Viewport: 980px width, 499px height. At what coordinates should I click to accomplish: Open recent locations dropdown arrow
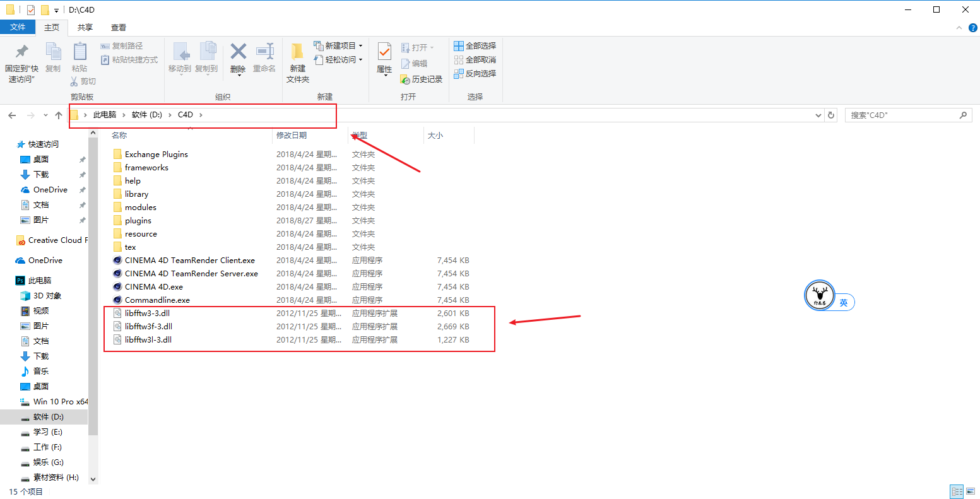click(45, 115)
